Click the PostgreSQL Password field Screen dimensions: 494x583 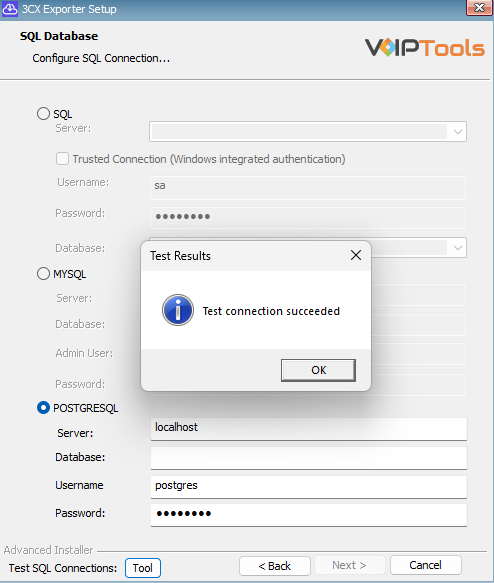coord(309,515)
